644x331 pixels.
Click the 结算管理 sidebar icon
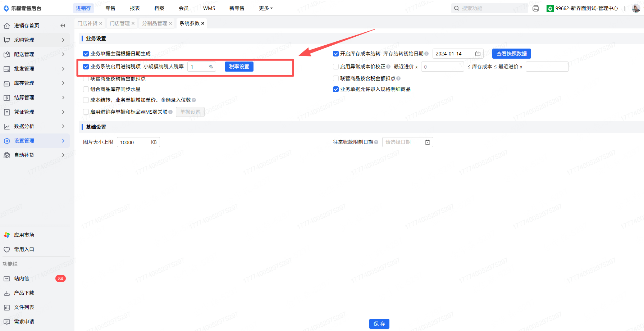click(7, 98)
